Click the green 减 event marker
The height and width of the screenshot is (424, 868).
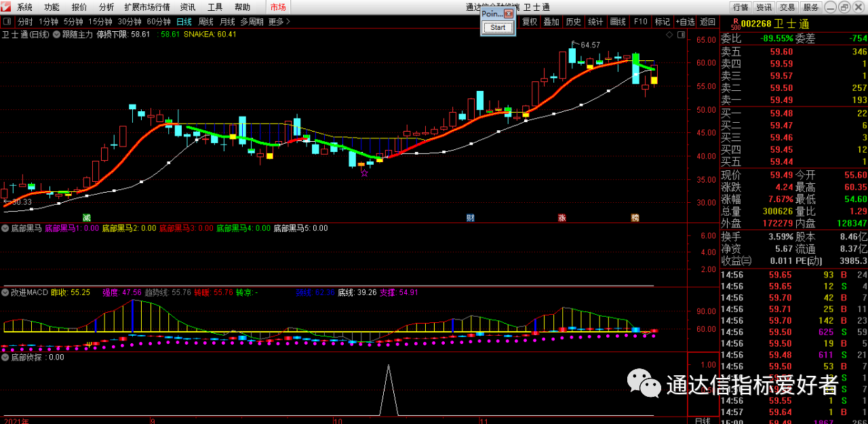(86, 218)
